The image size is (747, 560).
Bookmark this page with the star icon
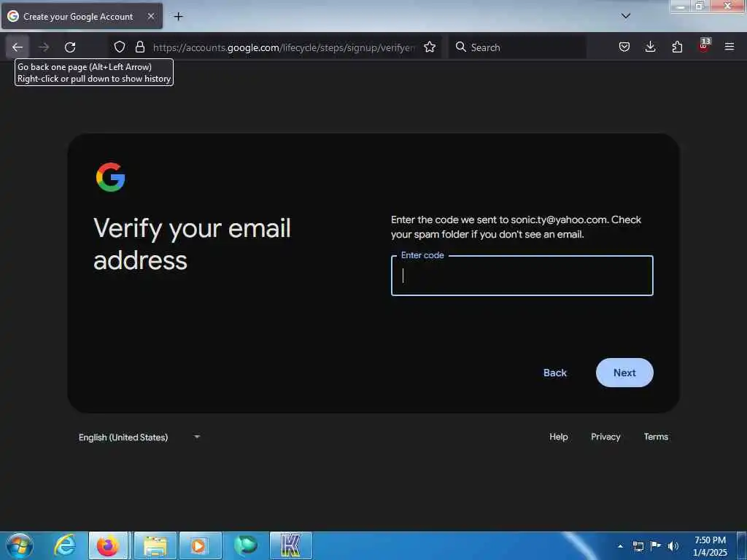[430, 47]
